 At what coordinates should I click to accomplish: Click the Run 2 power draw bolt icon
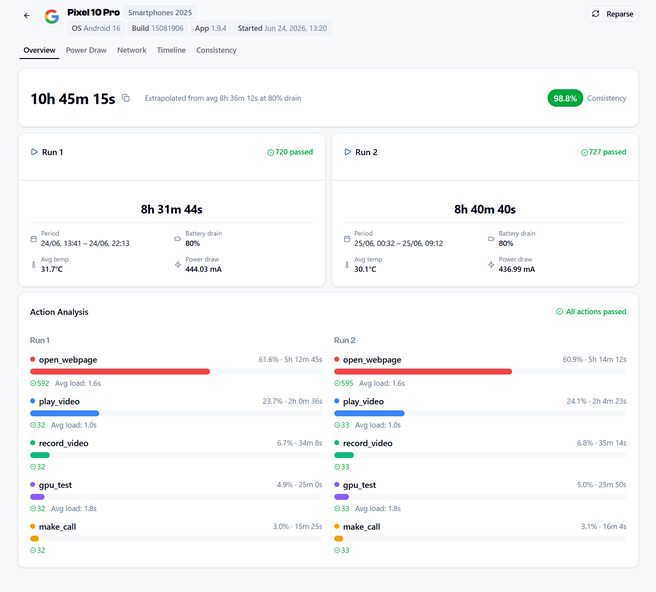(x=491, y=265)
